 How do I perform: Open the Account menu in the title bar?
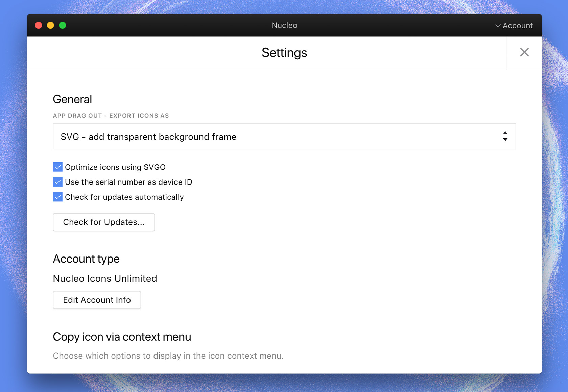(x=517, y=25)
